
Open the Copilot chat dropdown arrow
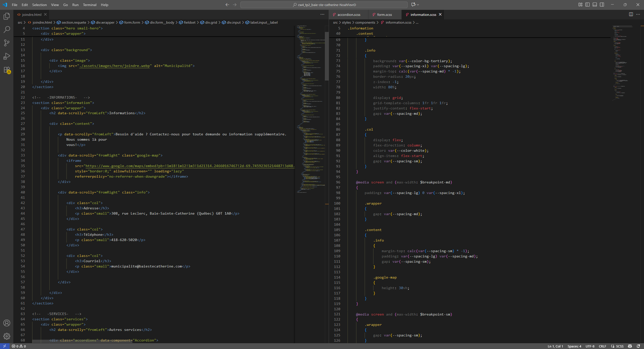[418, 5]
